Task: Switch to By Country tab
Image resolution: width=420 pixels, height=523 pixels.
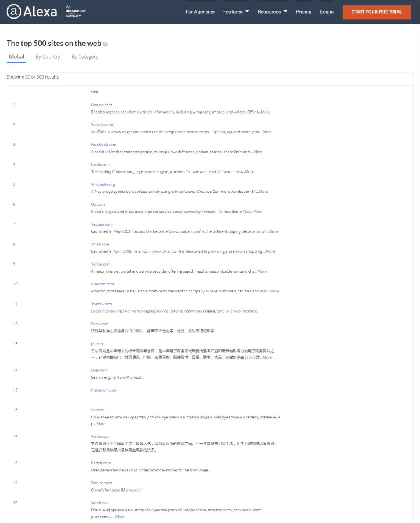Action: tap(48, 57)
